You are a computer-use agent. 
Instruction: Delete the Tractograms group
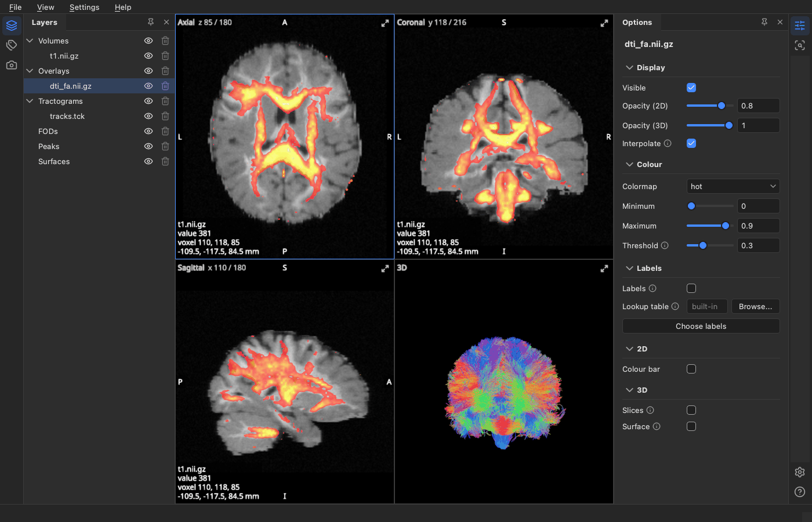point(165,101)
